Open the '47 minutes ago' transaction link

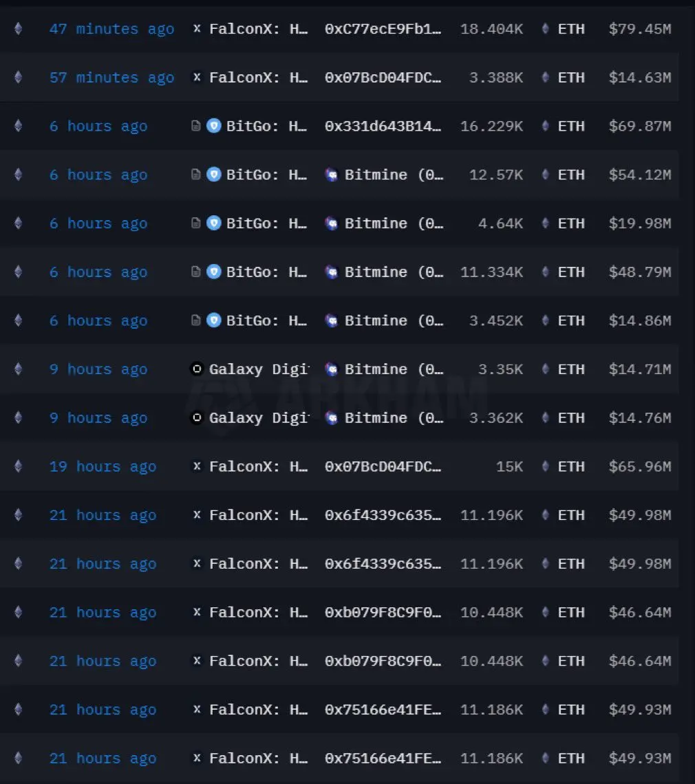tap(111, 29)
